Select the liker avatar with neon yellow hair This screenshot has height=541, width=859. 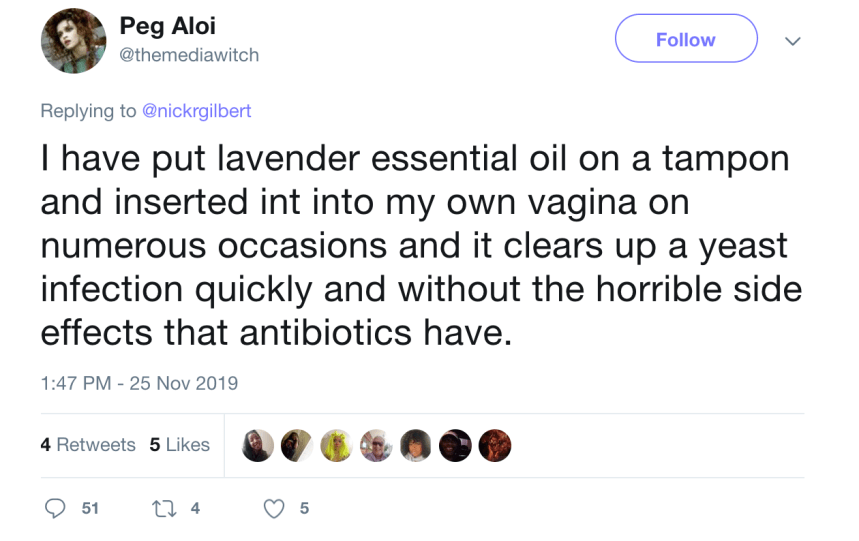coord(337,446)
